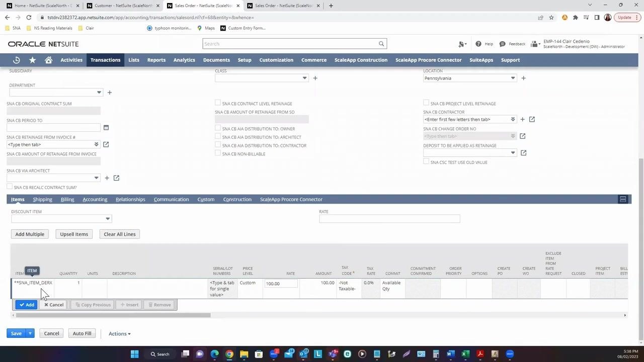Open the Save button dropdown arrow
Viewport: 644px width, 362px height.
click(30, 333)
